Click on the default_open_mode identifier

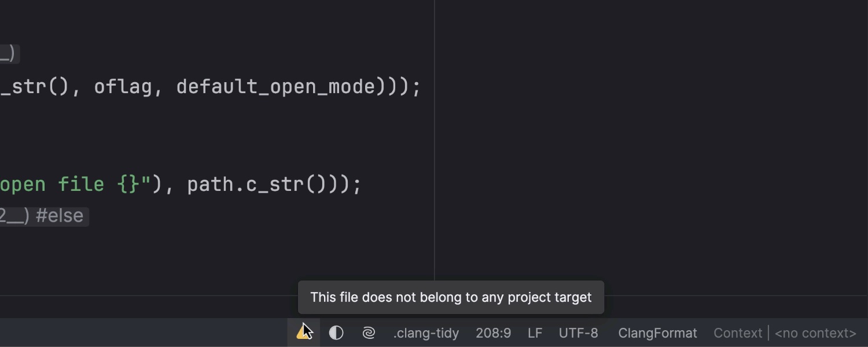(276, 87)
